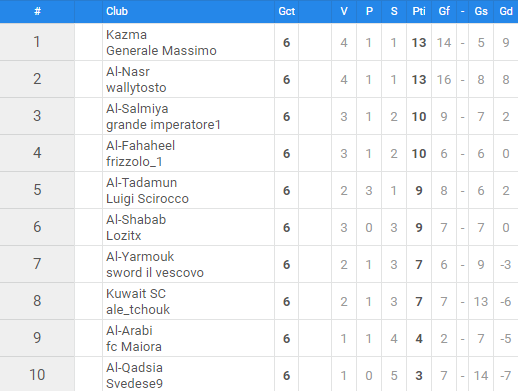The image size is (518, 391).
Task: Open Al-Tadamun club entry
Action: pos(141,183)
